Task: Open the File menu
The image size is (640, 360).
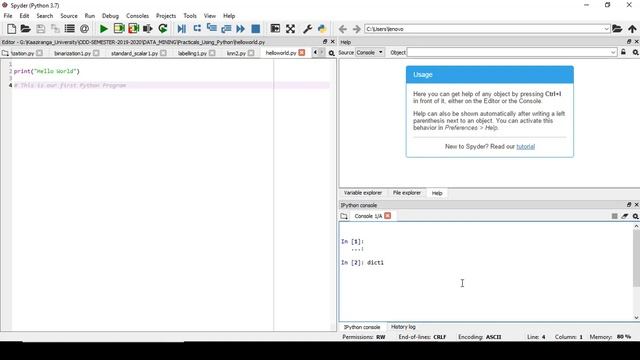Action: pos(8,16)
